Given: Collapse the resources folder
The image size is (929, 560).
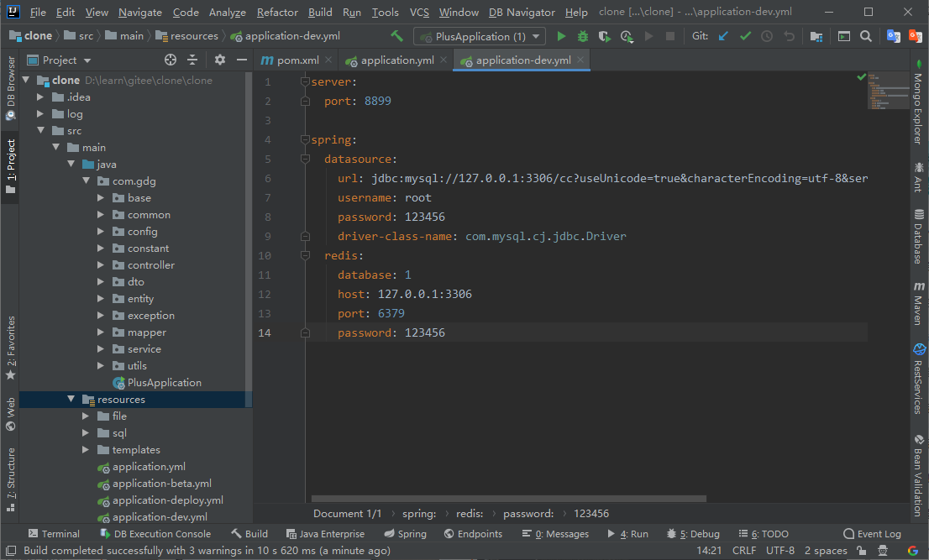Looking at the screenshot, I should tap(71, 399).
